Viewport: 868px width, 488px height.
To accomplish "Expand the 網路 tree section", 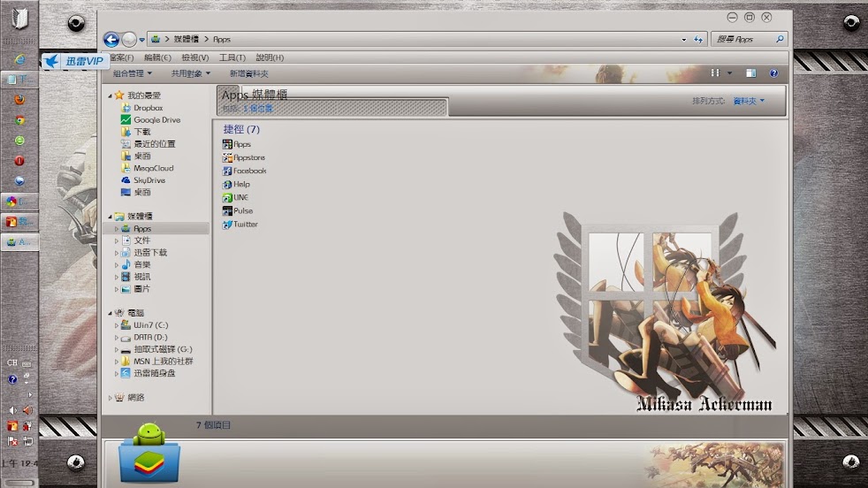I will [x=110, y=398].
